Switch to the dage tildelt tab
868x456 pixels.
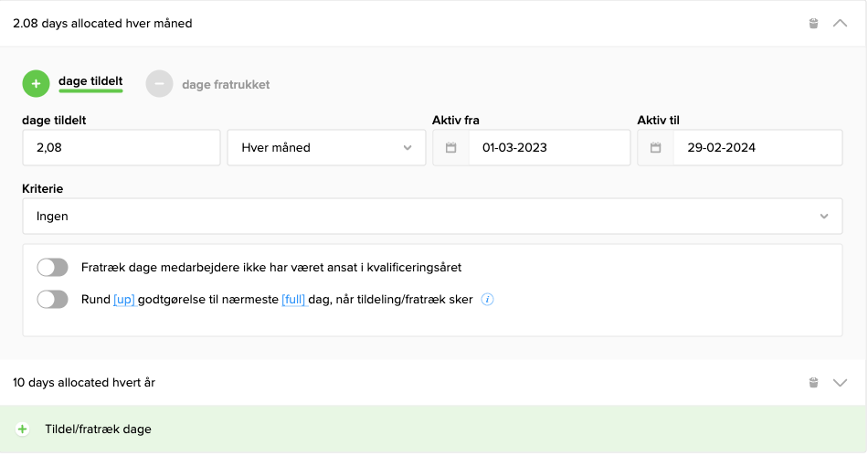click(90, 82)
